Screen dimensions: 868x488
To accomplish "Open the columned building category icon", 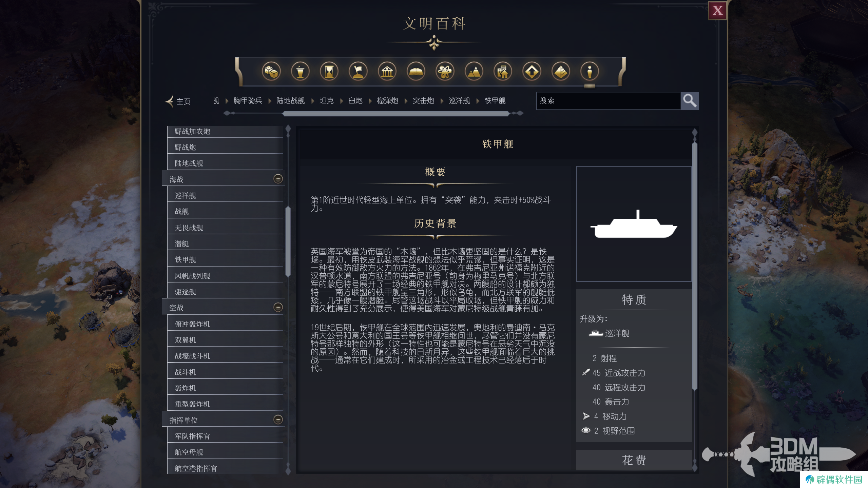I will point(387,72).
